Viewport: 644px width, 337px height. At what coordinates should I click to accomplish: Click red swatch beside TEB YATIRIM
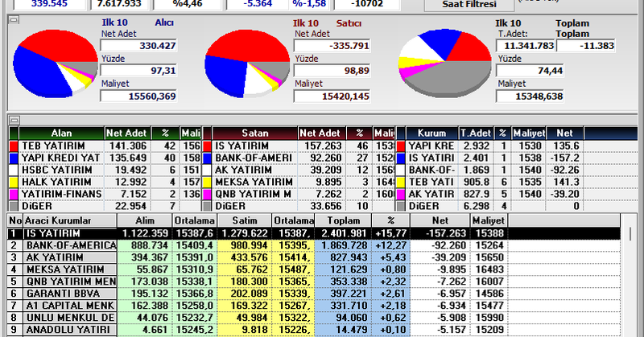[14, 146]
